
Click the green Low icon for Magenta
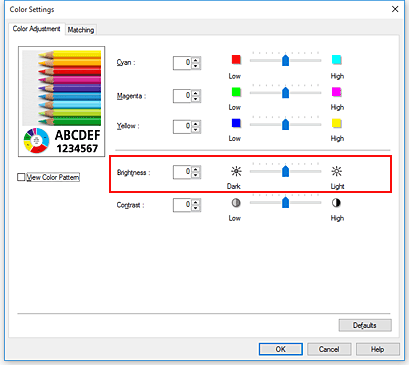236,92
